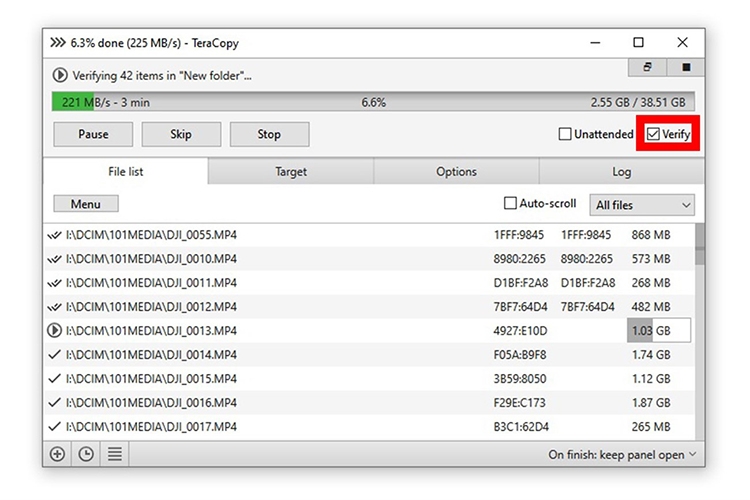Click the checkmark icon beside DJI_0014.MP4
Image resolution: width=750 pixels, height=500 pixels.
[55, 355]
